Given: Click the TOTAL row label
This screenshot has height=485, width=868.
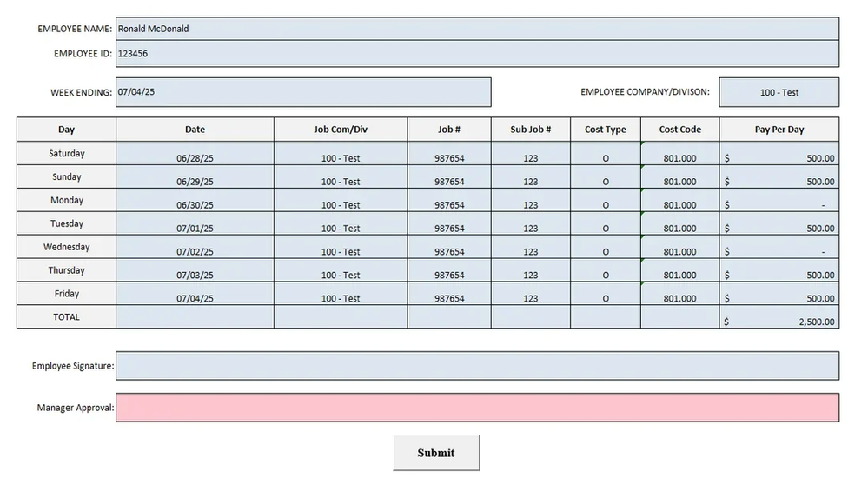Looking at the screenshot, I should coord(66,316).
